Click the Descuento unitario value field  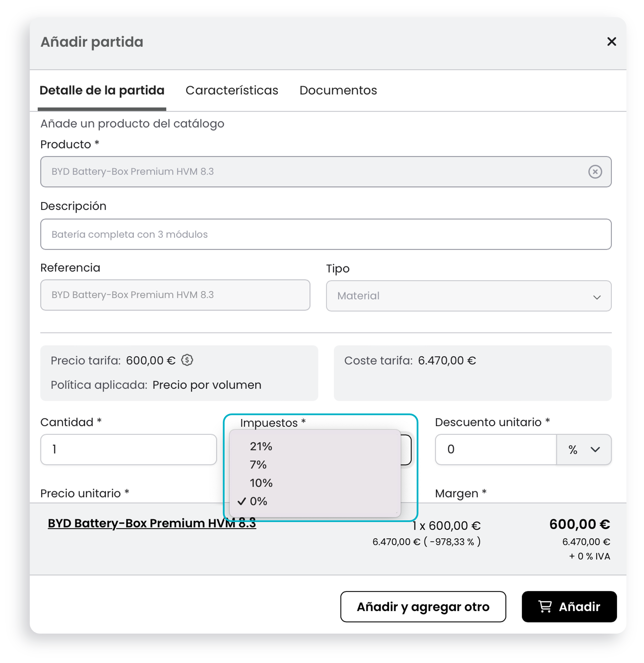pyautogui.click(x=496, y=449)
